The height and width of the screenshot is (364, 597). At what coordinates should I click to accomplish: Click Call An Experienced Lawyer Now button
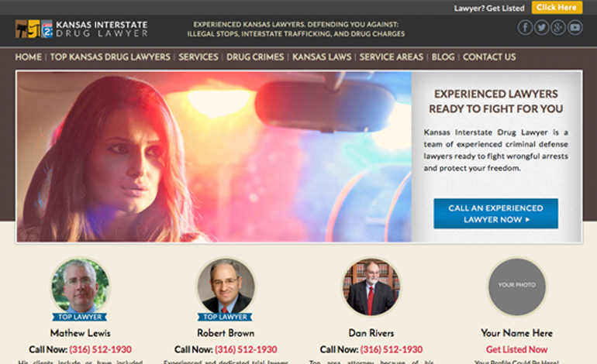pos(495,214)
